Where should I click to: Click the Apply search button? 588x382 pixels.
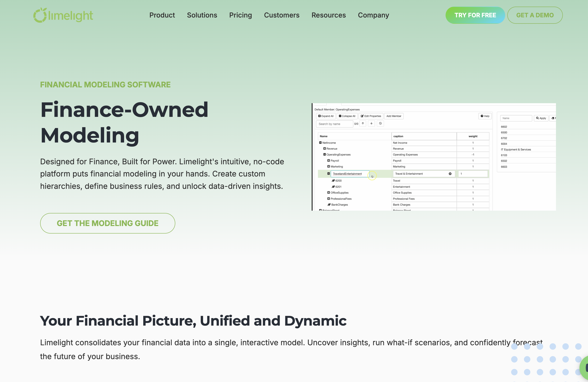coord(541,118)
